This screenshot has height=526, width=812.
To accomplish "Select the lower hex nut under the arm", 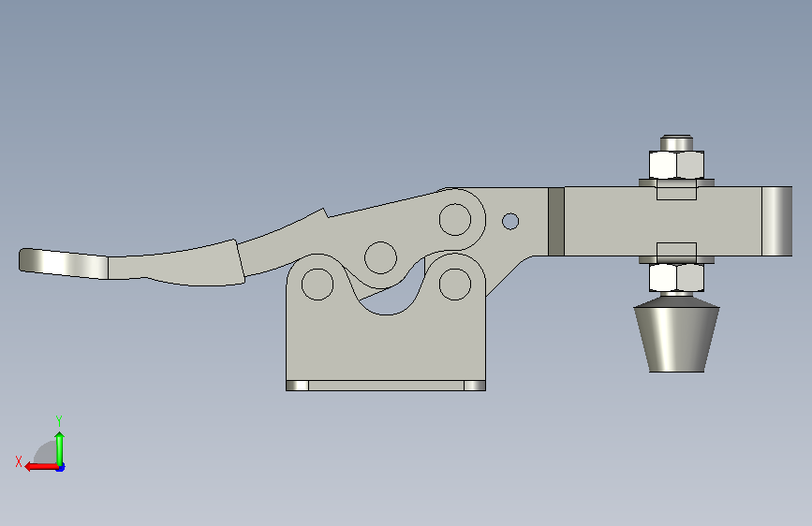I will (676, 277).
